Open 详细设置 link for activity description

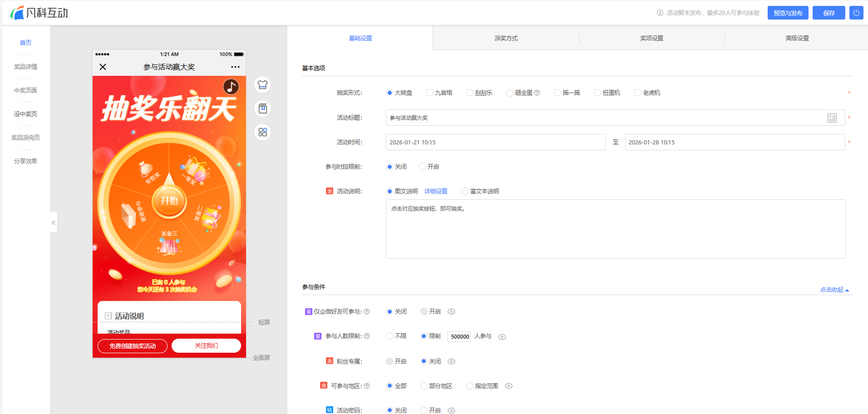click(x=436, y=191)
